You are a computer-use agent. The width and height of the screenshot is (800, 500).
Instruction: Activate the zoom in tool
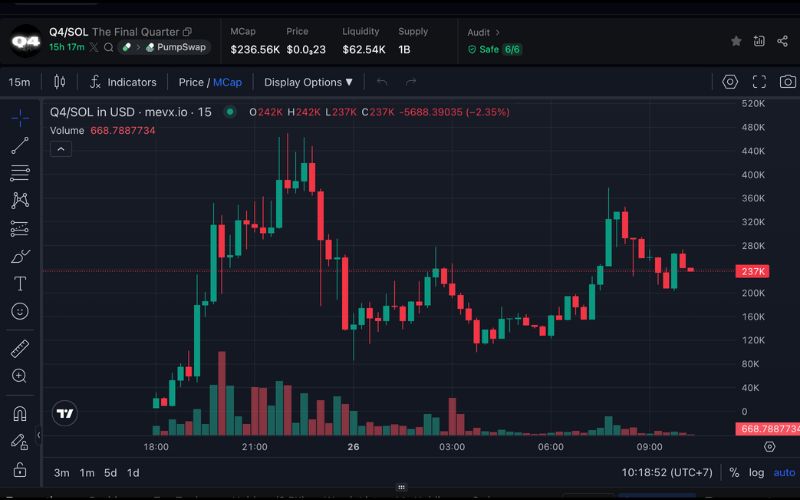pos(19,376)
